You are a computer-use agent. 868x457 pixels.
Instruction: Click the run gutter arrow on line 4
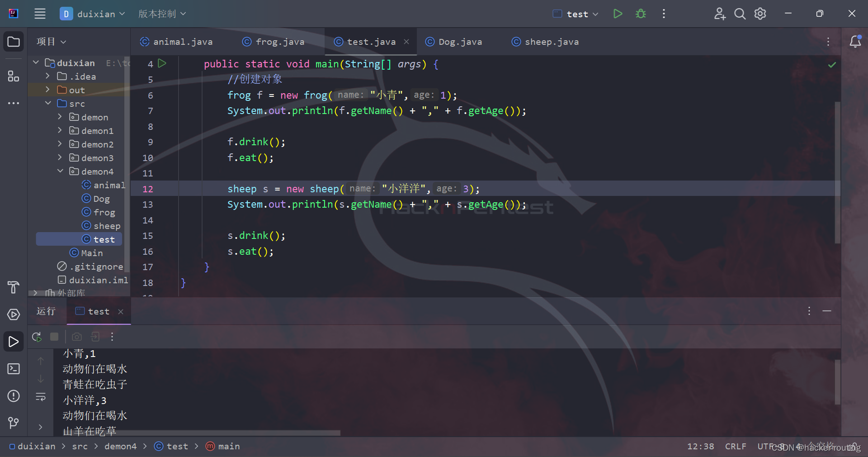pos(162,63)
